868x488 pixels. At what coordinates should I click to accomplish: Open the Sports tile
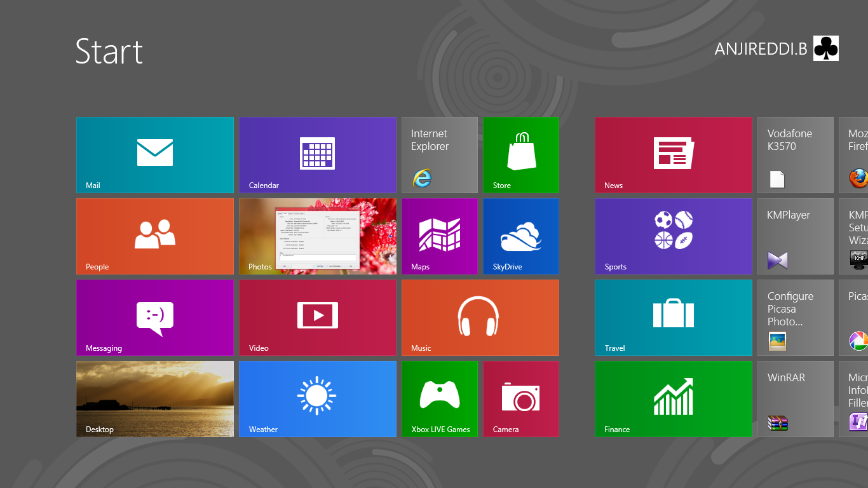674,236
